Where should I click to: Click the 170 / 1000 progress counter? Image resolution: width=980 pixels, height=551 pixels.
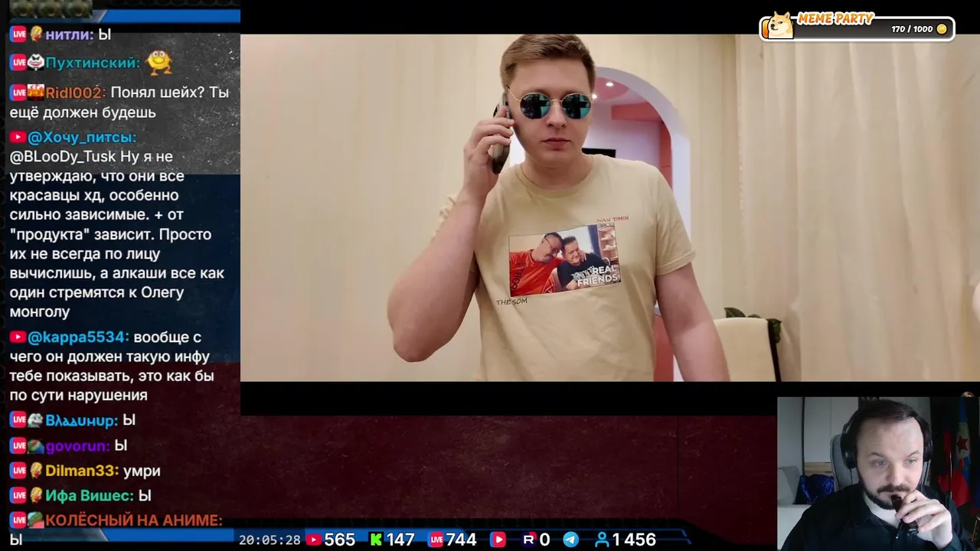pyautogui.click(x=912, y=29)
